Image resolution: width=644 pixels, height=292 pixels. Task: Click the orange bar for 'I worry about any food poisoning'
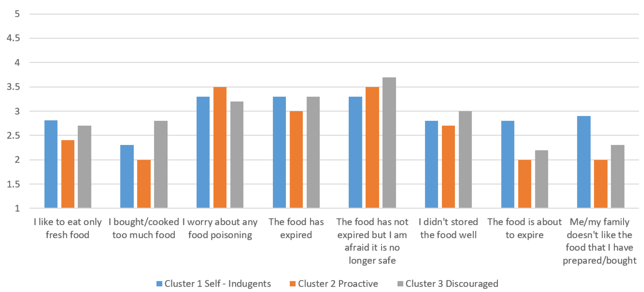coord(220,147)
